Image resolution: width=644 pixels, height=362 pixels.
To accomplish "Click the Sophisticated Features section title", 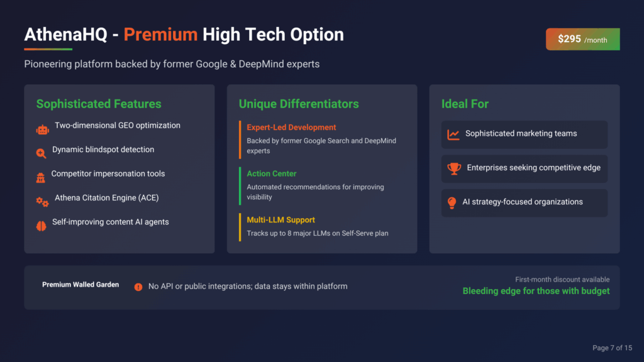I will pos(99,104).
